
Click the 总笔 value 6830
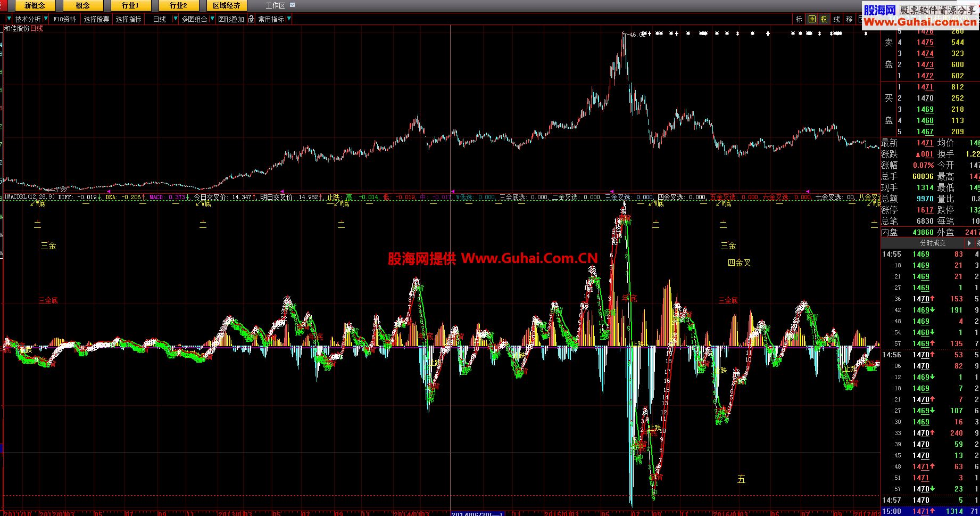coord(925,221)
